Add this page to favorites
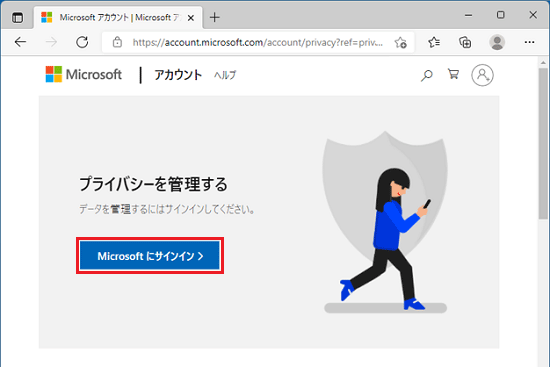Viewport: 550px width, 367px height. pos(400,42)
